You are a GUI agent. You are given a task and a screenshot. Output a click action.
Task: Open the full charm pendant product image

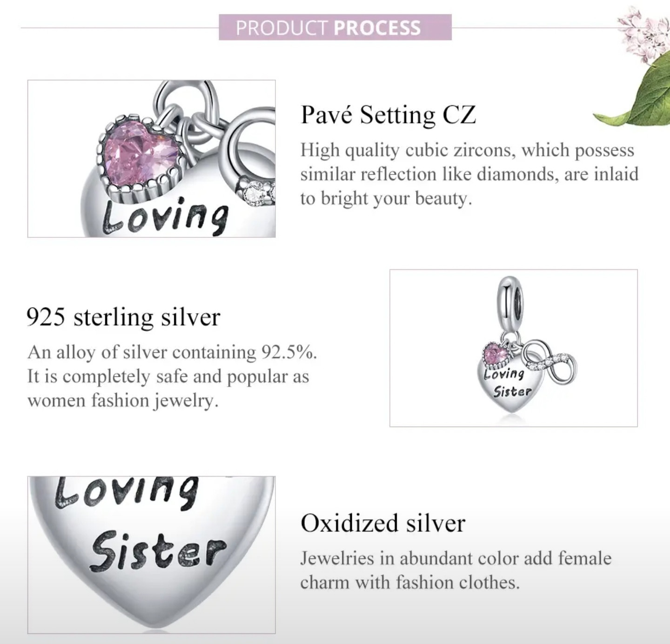click(513, 348)
